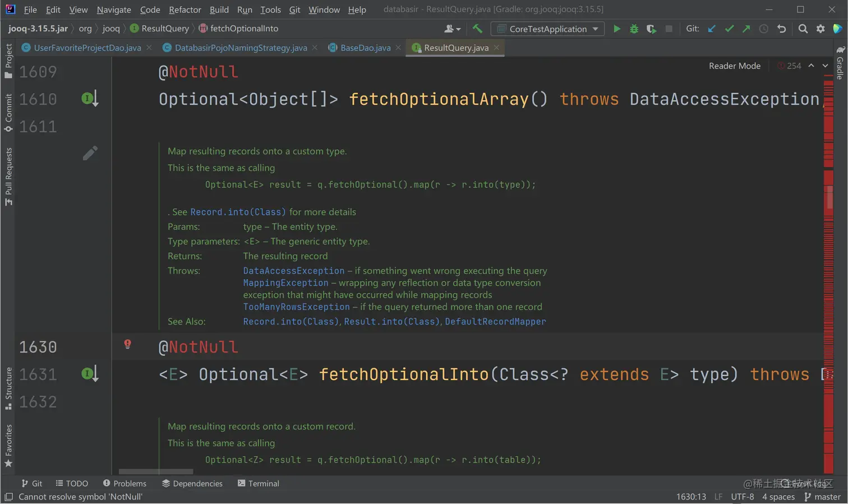Click the implemented-method gutter icon on line 1610
Screen dimensions: 848x504
point(90,99)
